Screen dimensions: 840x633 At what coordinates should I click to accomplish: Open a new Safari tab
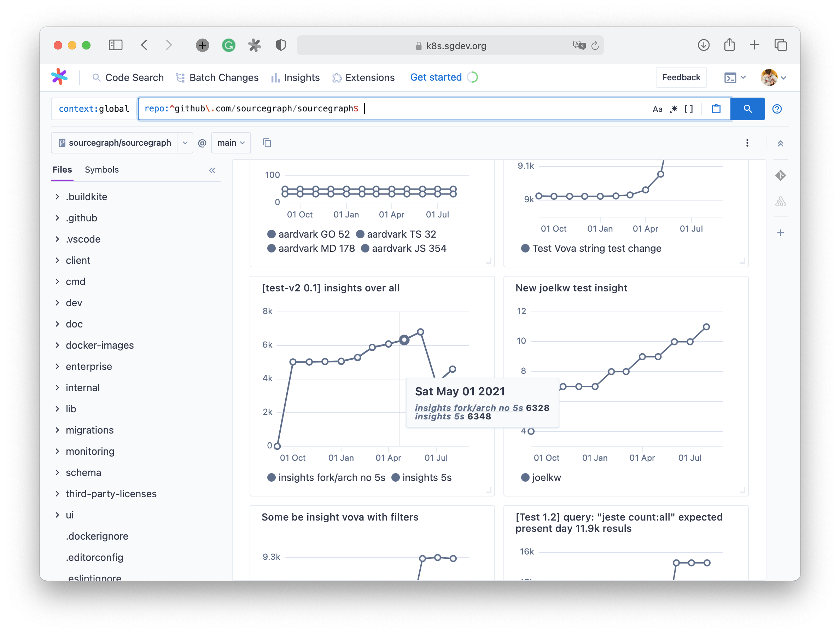click(754, 45)
